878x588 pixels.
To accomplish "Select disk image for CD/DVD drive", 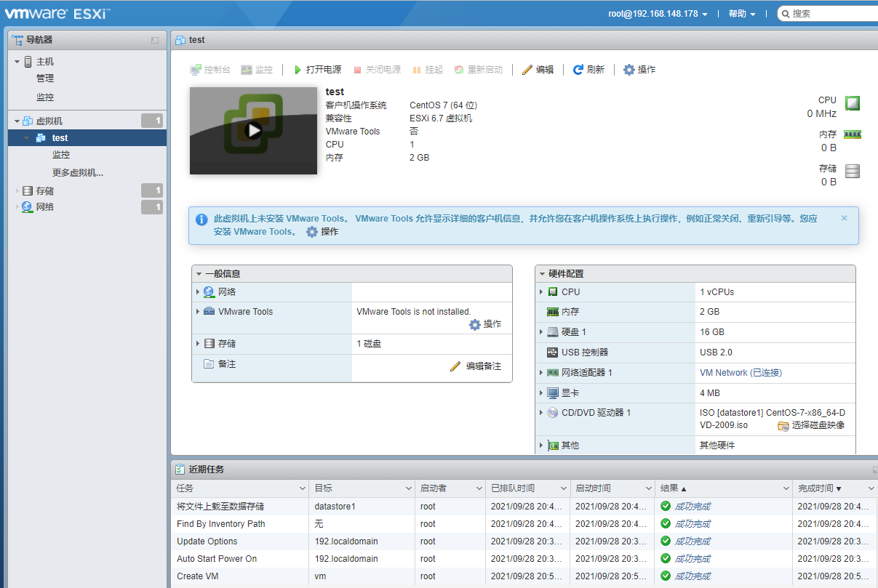I will pyautogui.click(x=810, y=425).
